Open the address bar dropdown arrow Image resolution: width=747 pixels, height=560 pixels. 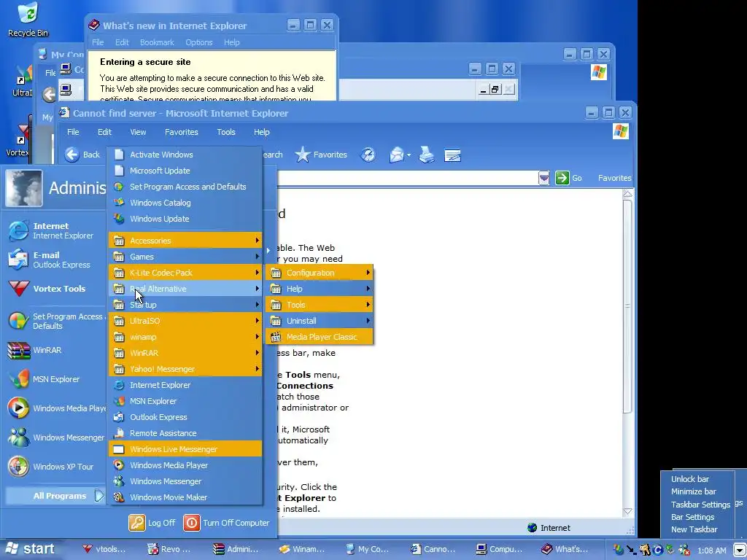pyautogui.click(x=544, y=178)
